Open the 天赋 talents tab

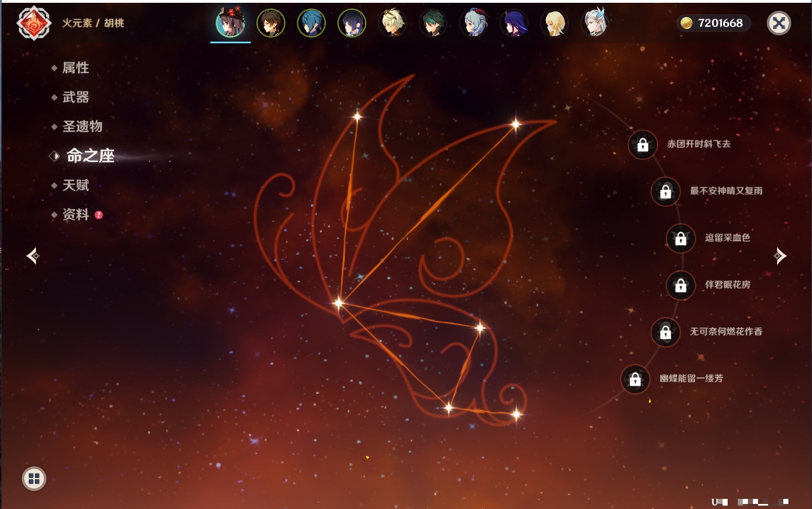pos(75,185)
